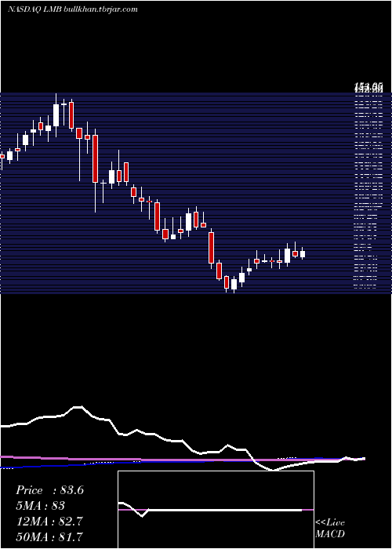
Task: Click the <<Live MACD label
Action: pos(330,528)
